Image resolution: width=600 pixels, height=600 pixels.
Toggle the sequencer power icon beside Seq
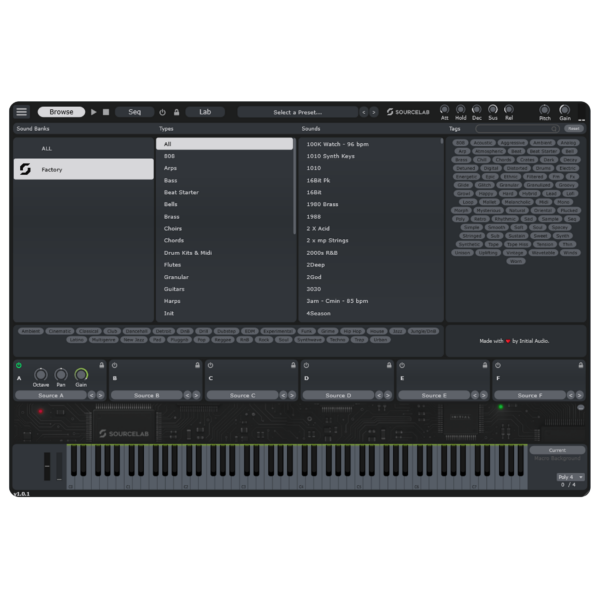click(163, 112)
